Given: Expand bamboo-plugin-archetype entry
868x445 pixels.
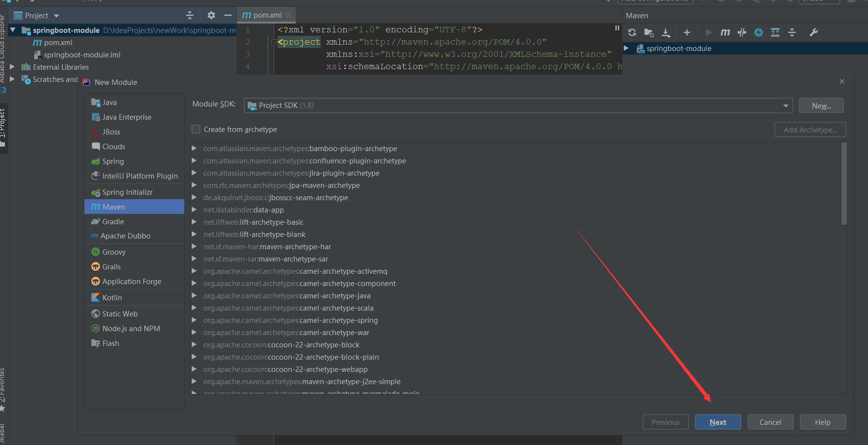Looking at the screenshot, I should 194,148.
